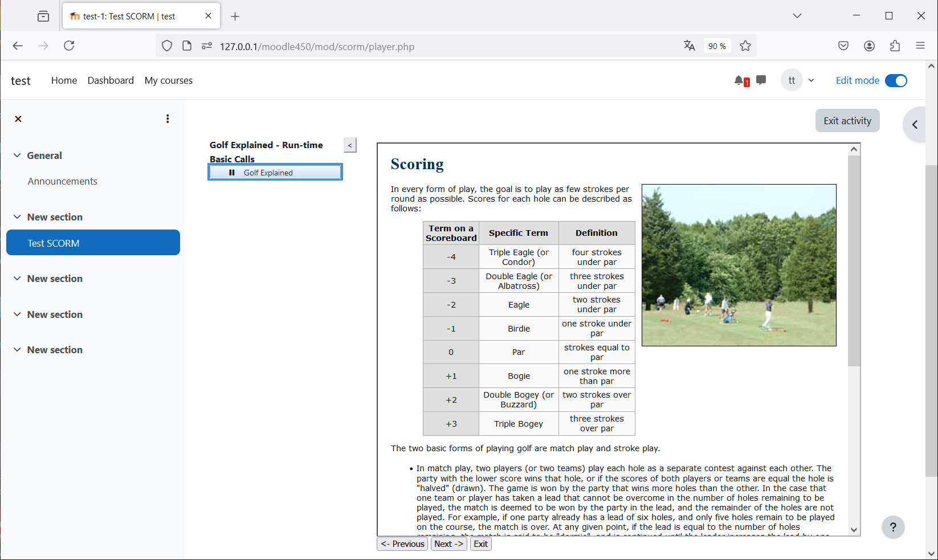This screenshot has height=560, width=938.
Task: Open Announcements in course index
Action: point(63,181)
